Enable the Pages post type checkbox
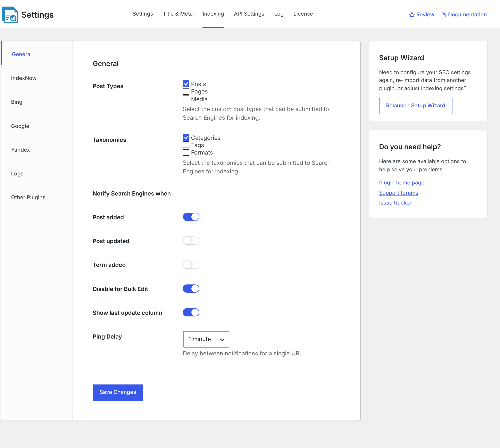This screenshot has width=500, height=448. point(186,91)
